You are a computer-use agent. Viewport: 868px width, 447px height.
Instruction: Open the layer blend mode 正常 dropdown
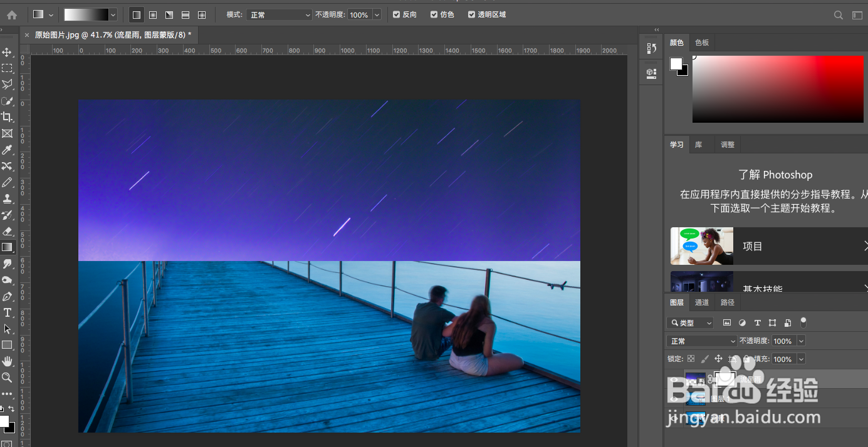(x=702, y=341)
